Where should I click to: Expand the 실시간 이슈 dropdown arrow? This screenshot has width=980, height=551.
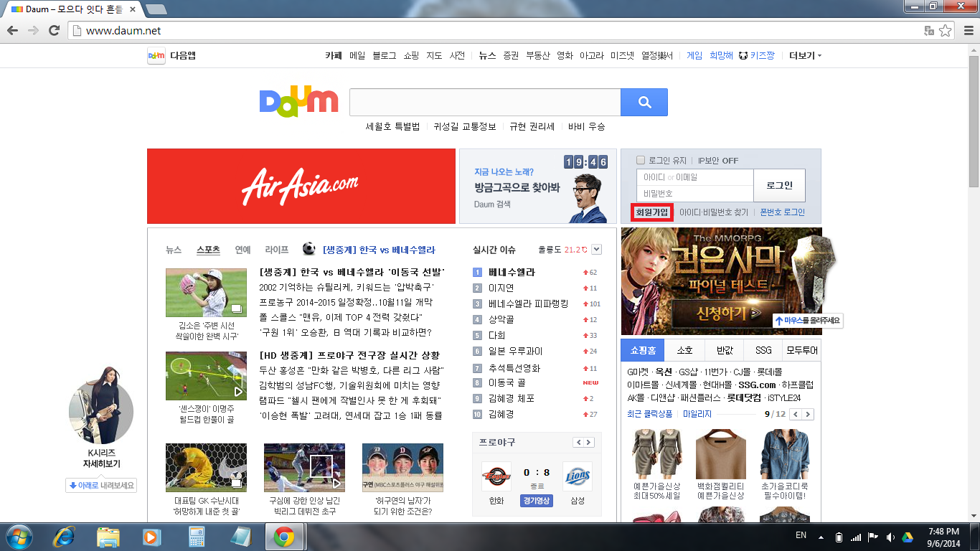(597, 249)
